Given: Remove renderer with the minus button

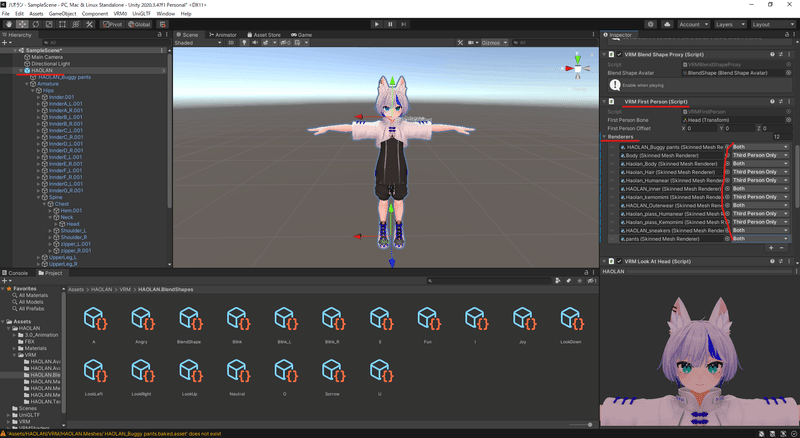Looking at the screenshot, I should (x=781, y=248).
